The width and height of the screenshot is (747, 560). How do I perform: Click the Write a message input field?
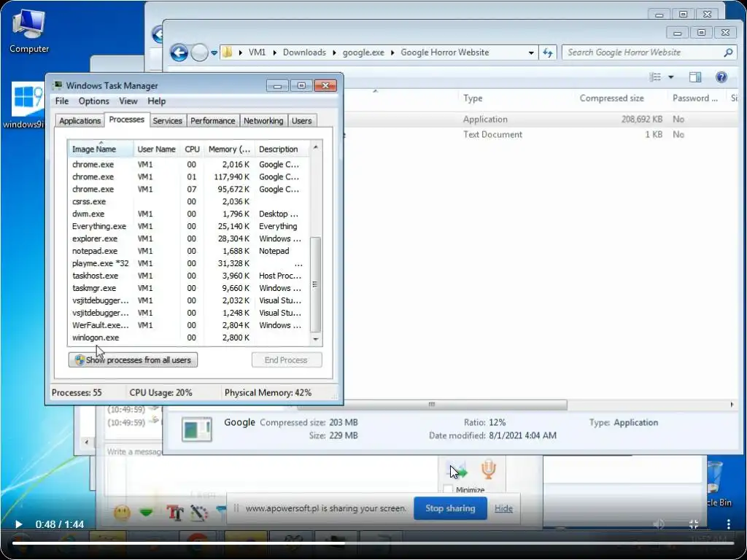pyautogui.click(x=134, y=451)
